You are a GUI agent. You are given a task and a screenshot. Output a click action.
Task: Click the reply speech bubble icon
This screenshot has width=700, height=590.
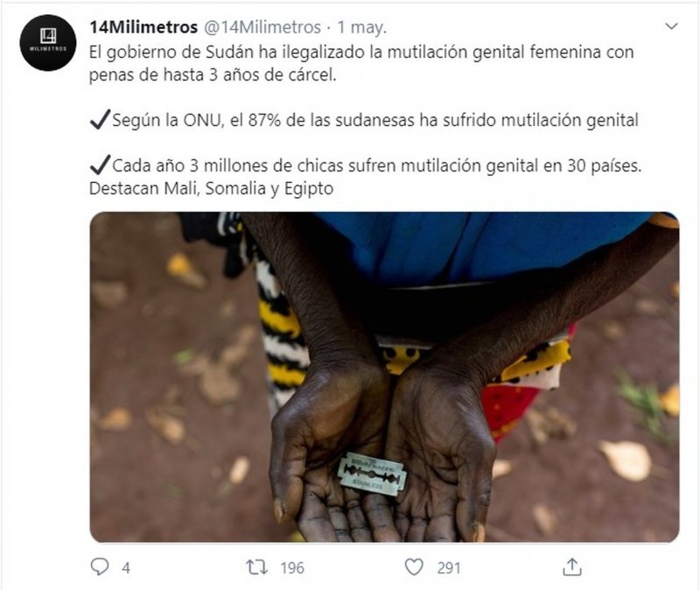[99, 566]
